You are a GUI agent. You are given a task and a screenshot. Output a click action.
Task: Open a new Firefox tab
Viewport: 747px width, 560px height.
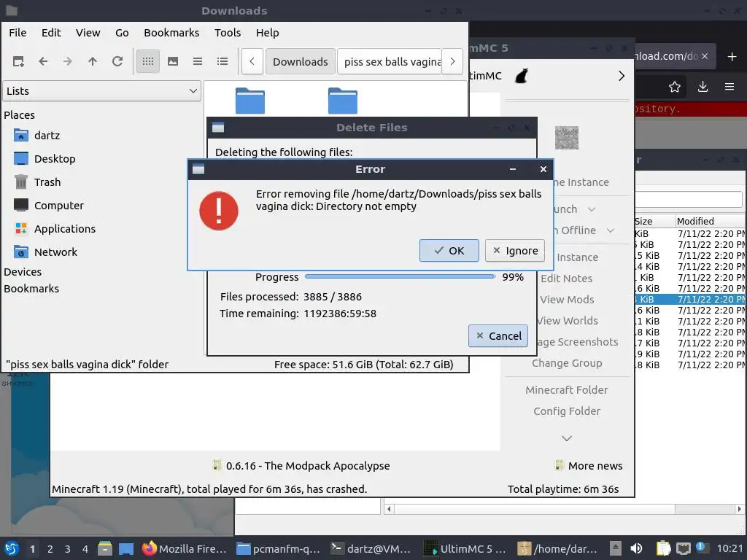point(732,57)
